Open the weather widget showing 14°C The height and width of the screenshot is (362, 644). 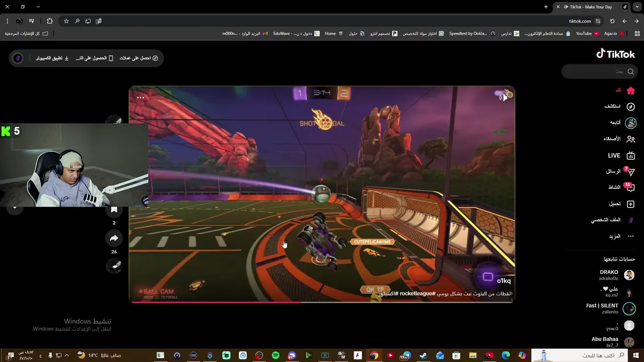99,355
